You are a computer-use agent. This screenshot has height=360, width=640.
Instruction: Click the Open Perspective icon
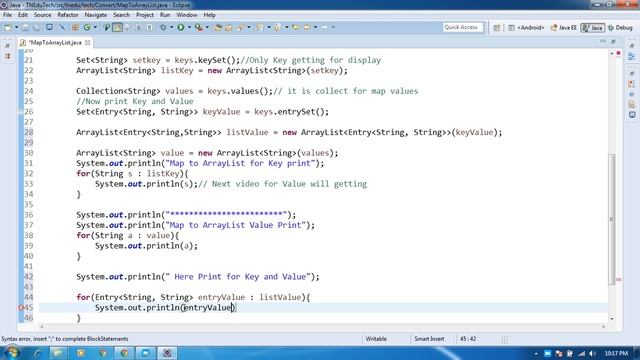(x=497, y=27)
